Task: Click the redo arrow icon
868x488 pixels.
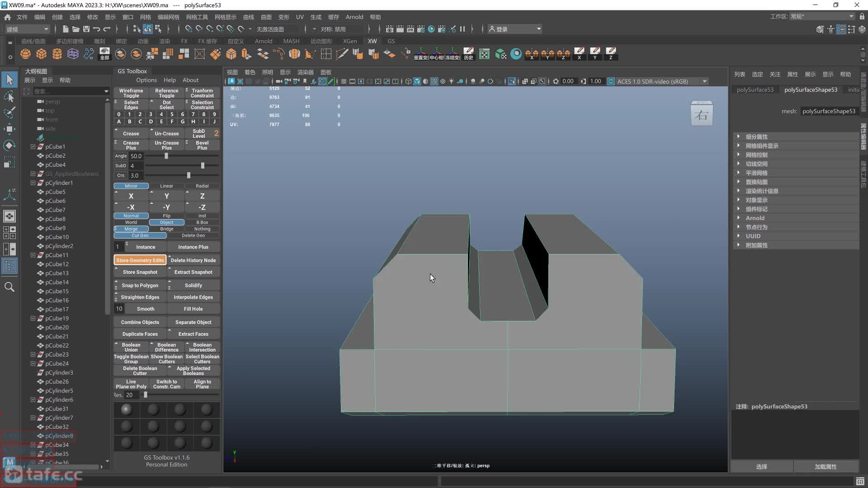Action: pos(107,29)
